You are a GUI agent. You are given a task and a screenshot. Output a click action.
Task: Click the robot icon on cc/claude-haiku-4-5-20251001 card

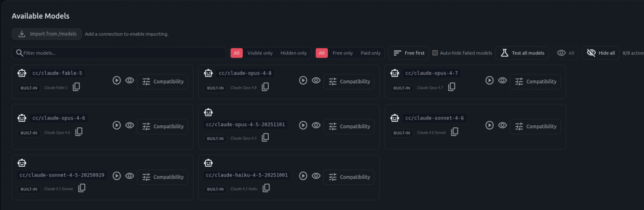[x=208, y=163]
